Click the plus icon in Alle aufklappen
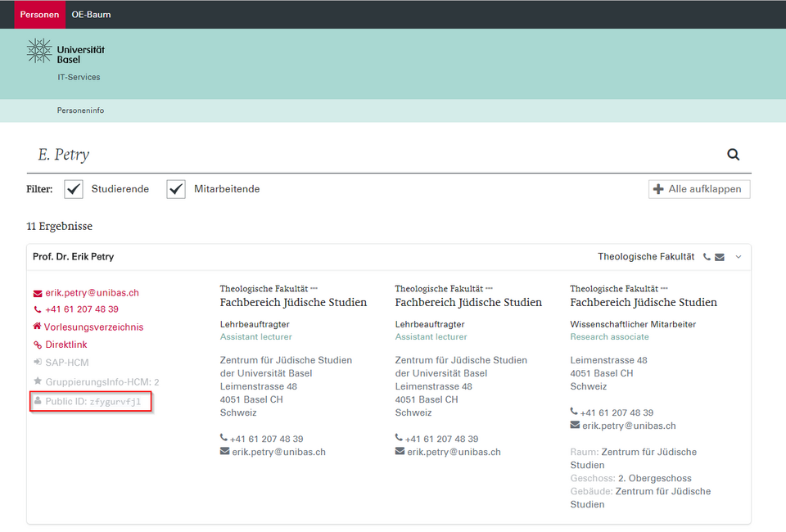 coord(658,189)
